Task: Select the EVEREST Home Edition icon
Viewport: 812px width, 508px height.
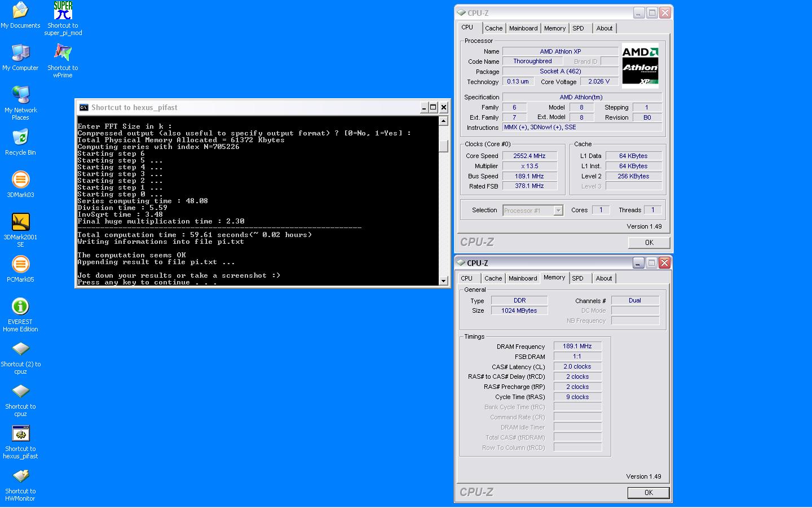Action: (20, 306)
